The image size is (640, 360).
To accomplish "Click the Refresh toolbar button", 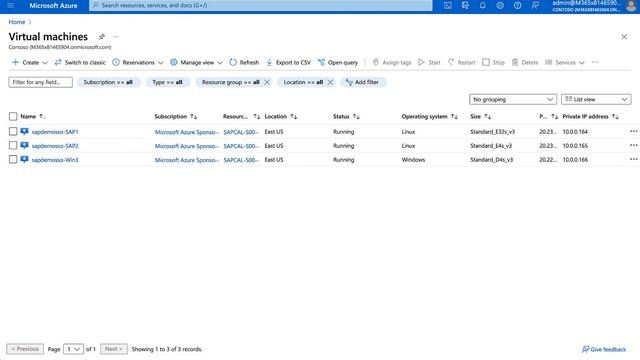I will (x=244, y=62).
